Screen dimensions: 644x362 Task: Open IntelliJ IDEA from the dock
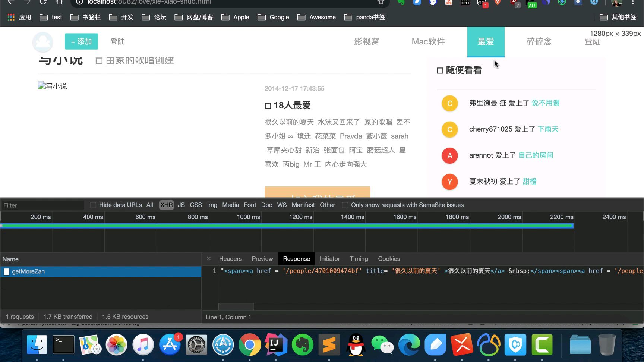[276, 344]
